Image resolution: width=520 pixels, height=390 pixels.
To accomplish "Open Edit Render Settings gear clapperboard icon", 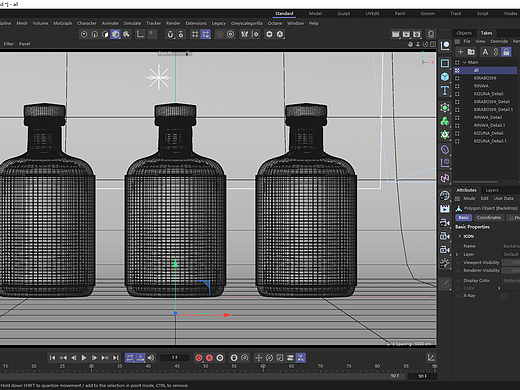I will 417,34.
